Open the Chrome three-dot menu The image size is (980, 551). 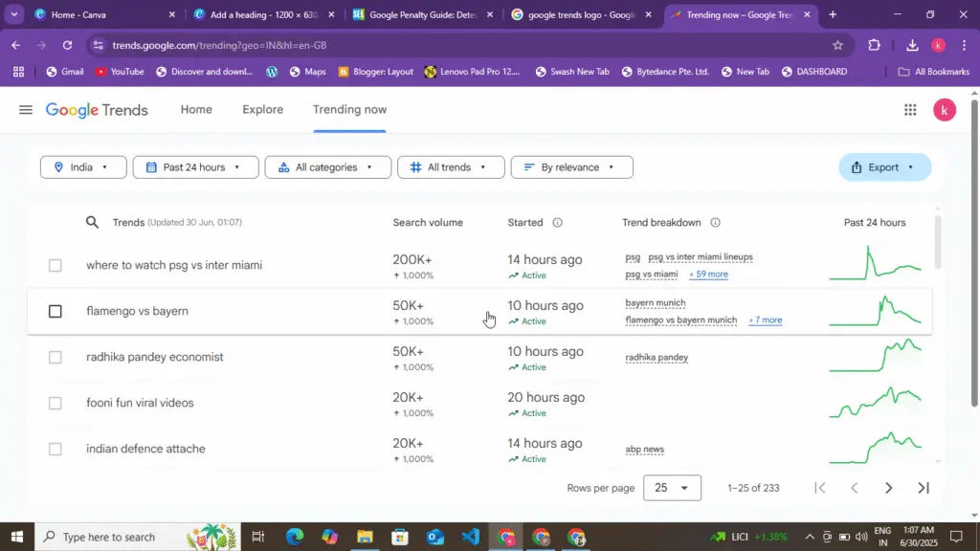964,45
